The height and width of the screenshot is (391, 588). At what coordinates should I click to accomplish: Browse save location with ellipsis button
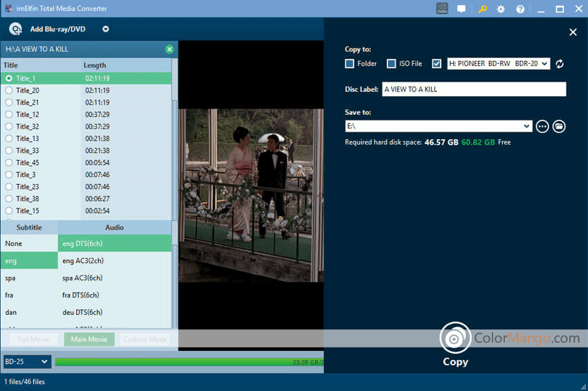coord(542,126)
